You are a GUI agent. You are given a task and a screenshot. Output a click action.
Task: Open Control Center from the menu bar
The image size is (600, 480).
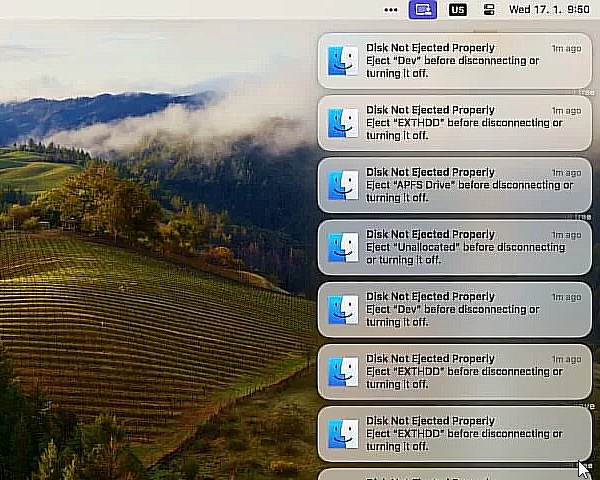tap(489, 10)
